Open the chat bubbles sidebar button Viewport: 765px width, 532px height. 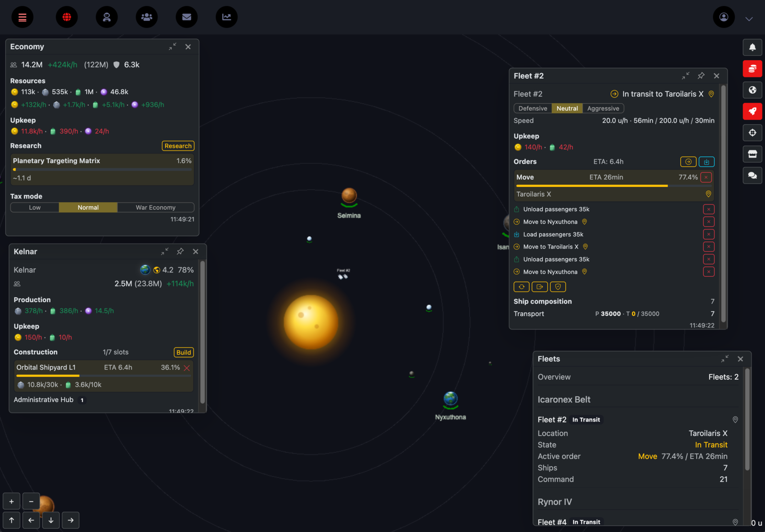[x=753, y=175]
